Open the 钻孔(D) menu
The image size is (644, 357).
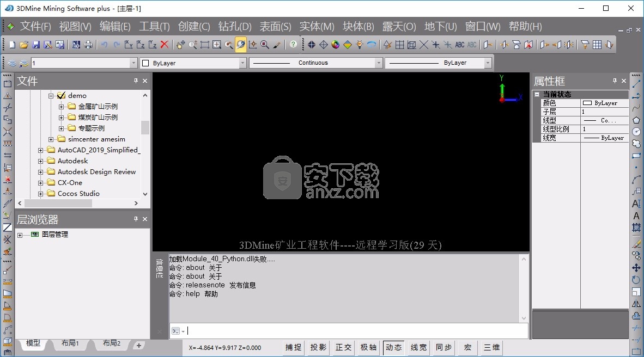(234, 26)
